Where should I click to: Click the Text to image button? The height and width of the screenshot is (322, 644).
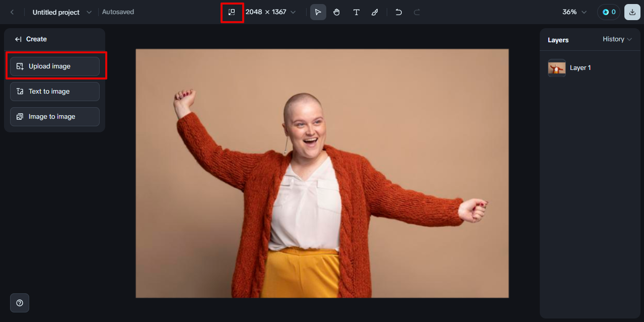point(55,92)
